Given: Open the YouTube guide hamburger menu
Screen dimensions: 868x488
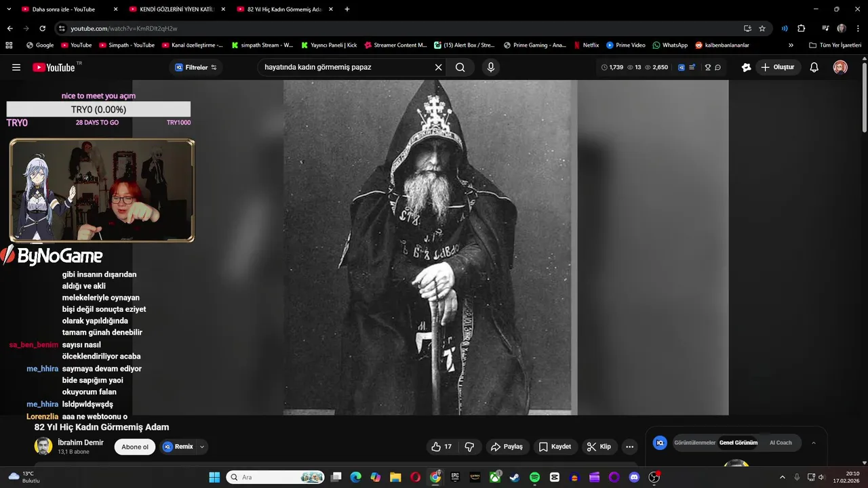Looking at the screenshot, I should (x=16, y=67).
